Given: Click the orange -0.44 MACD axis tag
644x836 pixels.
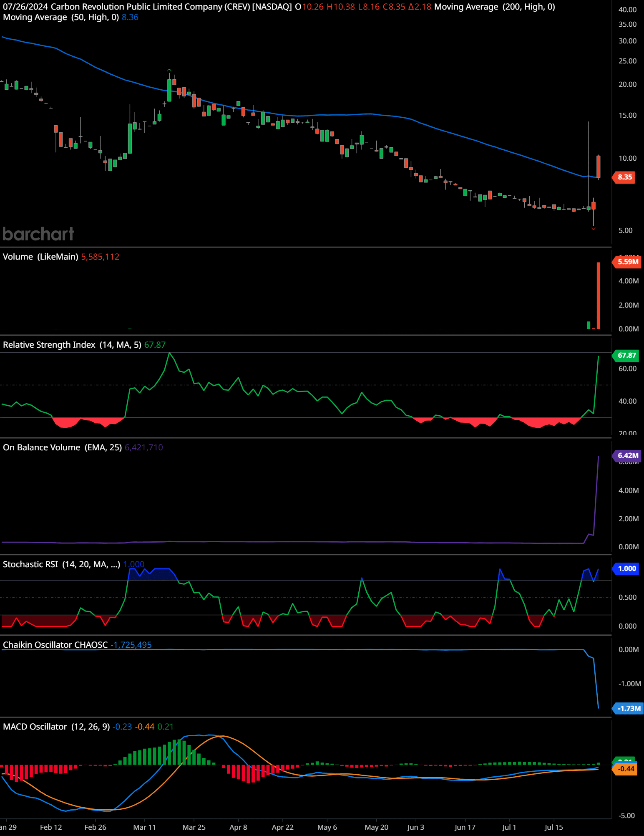Looking at the screenshot, I should tap(625, 769).
